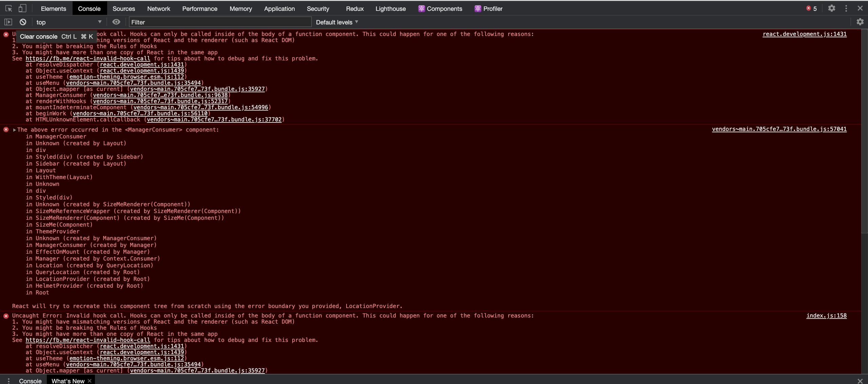Close the What's New drawer tab
The width and height of the screenshot is (868, 384).
[90, 381]
